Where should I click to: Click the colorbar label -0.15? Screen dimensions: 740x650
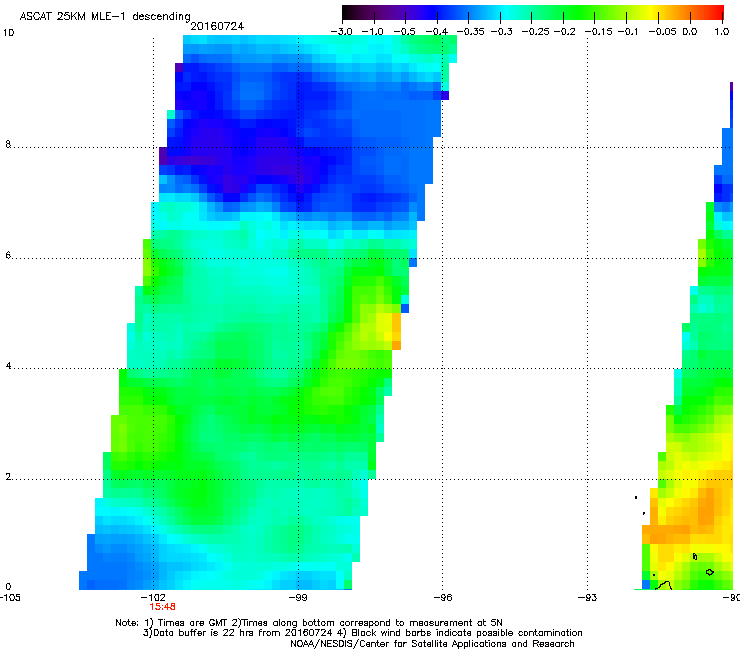click(x=599, y=32)
